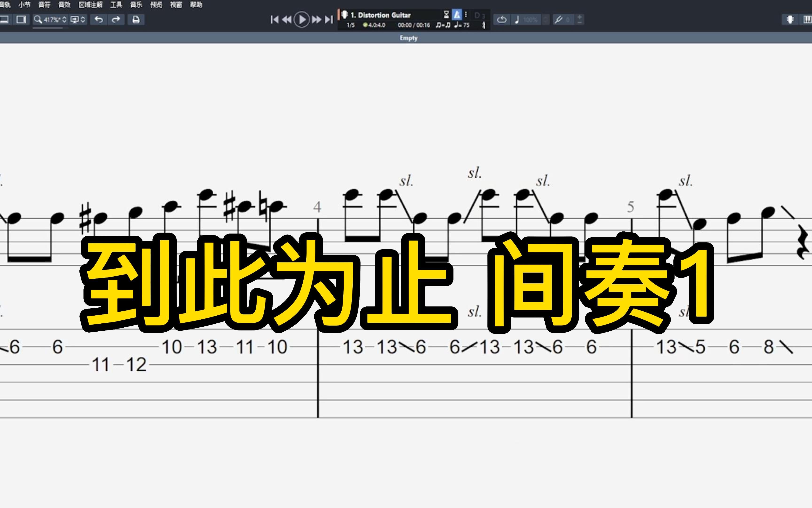This screenshot has height=508, width=812.
Task: Open the 视窗 menu
Action: 176,5
